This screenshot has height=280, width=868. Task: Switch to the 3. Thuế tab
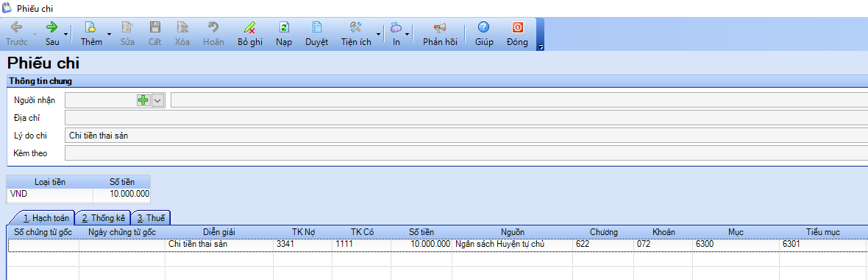pyautogui.click(x=151, y=218)
